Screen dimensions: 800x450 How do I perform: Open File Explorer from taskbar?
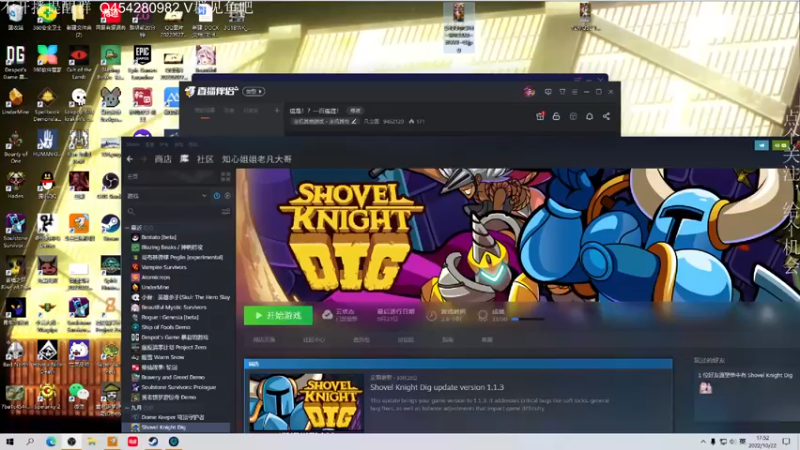pyautogui.click(x=92, y=441)
